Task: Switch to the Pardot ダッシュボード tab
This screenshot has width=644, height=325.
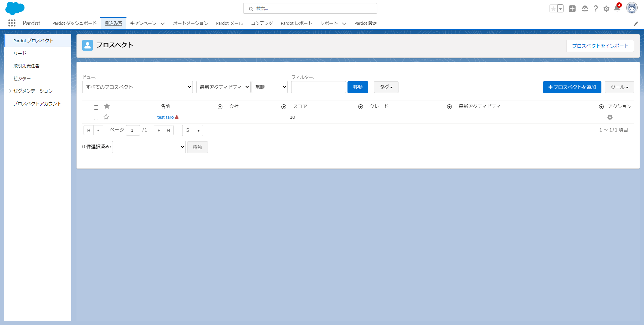Action: pyautogui.click(x=74, y=23)
